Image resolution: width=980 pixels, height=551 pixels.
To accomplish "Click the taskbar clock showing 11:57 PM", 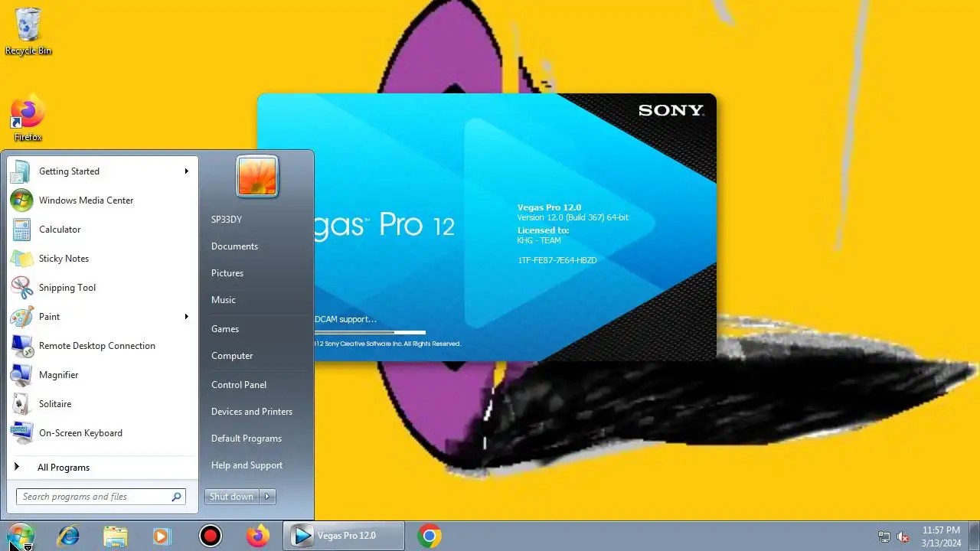I will [941, 530].
